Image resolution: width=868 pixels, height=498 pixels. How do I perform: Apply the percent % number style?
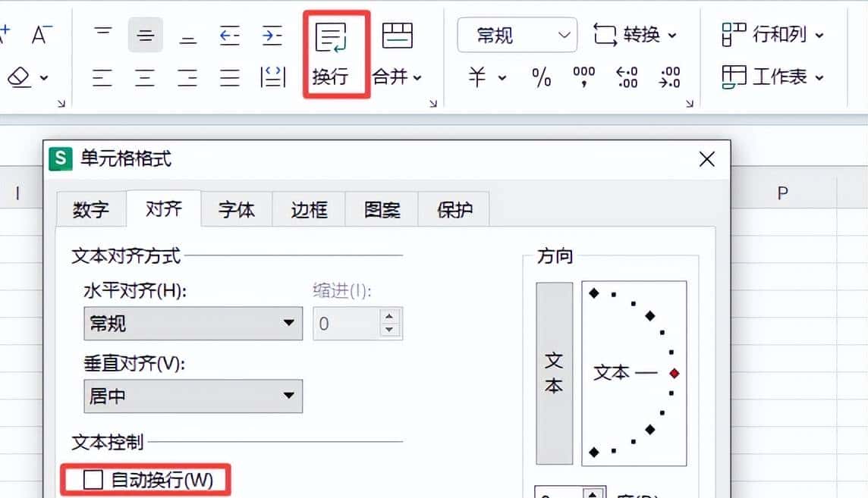point(540,77)
